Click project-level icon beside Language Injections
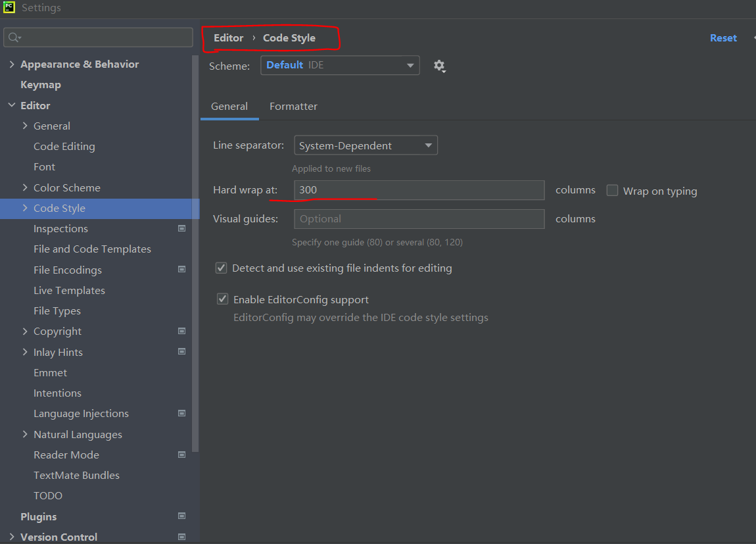This screenshot has width=756, height=544. click(x=181, y=413)
